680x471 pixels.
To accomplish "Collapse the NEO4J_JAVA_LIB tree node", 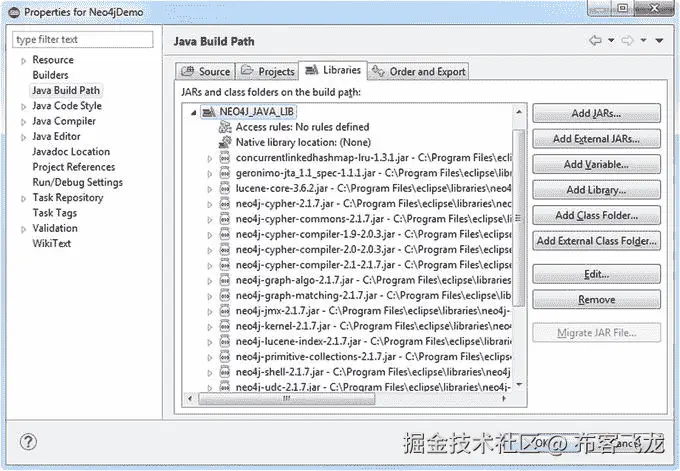I will coord(193,112).
